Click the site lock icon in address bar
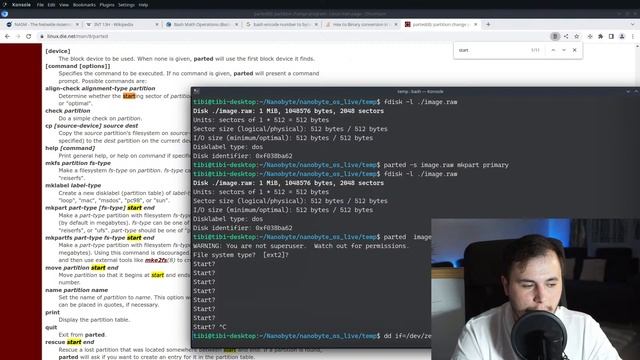The image size is (640, 360). (42, 36)
